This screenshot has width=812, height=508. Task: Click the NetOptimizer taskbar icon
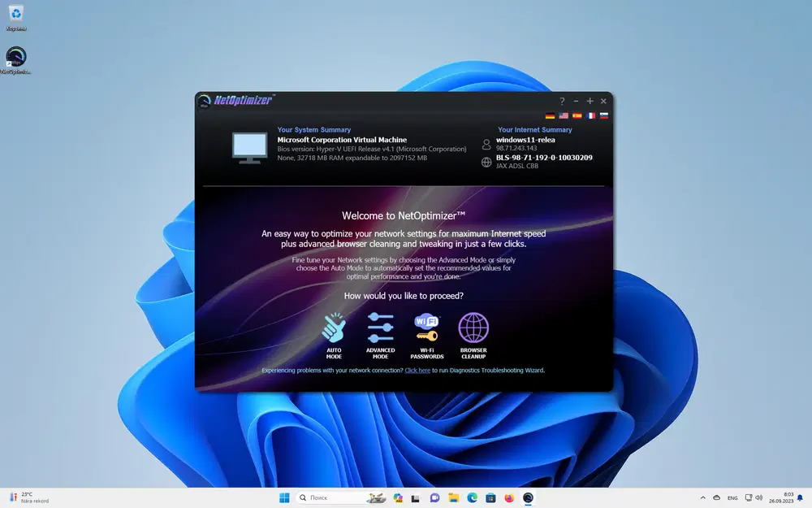point(528,497)
